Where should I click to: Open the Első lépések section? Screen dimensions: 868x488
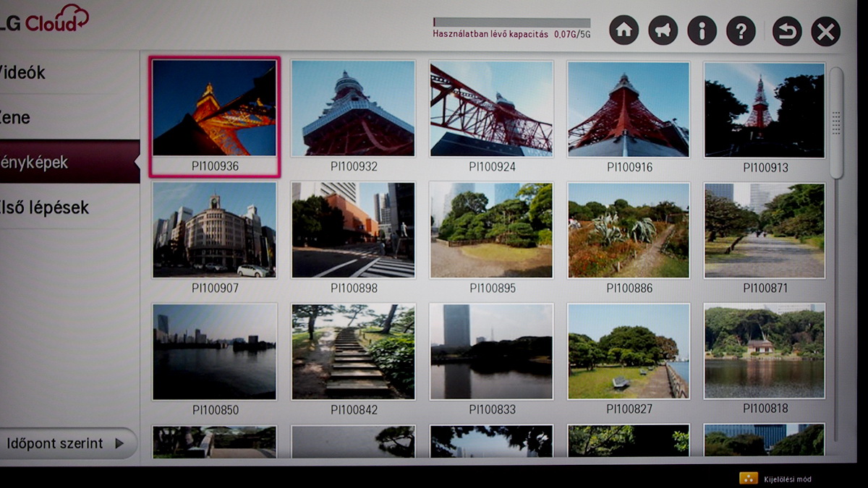pos(69,207)
